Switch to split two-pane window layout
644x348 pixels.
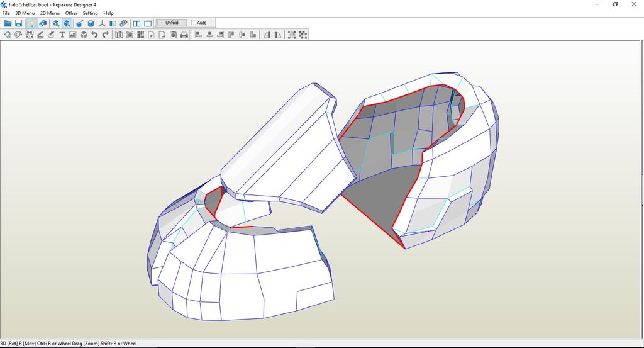(136, 23)
